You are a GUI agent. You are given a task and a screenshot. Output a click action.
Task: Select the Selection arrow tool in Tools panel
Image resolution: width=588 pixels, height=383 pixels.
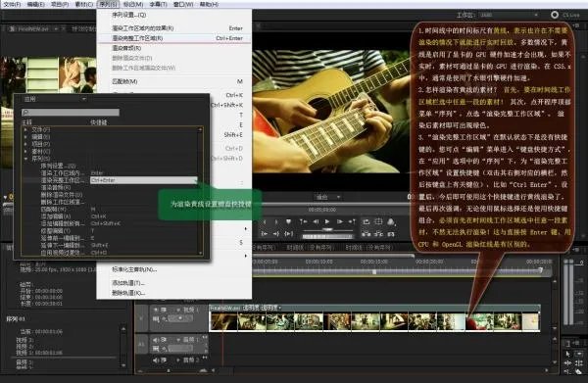point(567,354)
